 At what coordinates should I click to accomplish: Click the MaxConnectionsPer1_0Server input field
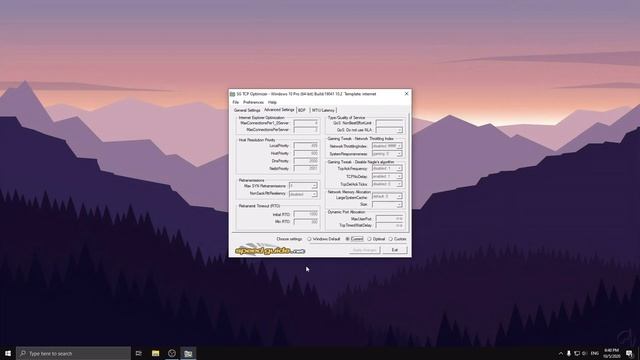pos(306,123)
